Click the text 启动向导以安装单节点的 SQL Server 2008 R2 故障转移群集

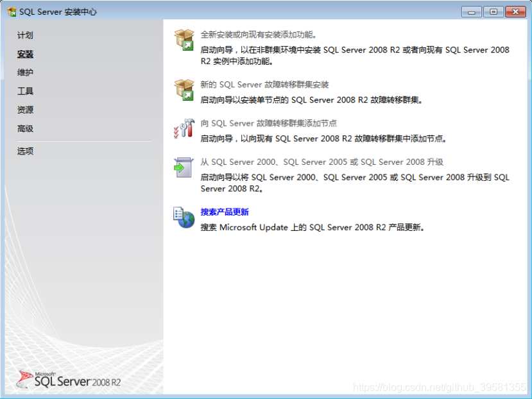[x=311, y=100]
